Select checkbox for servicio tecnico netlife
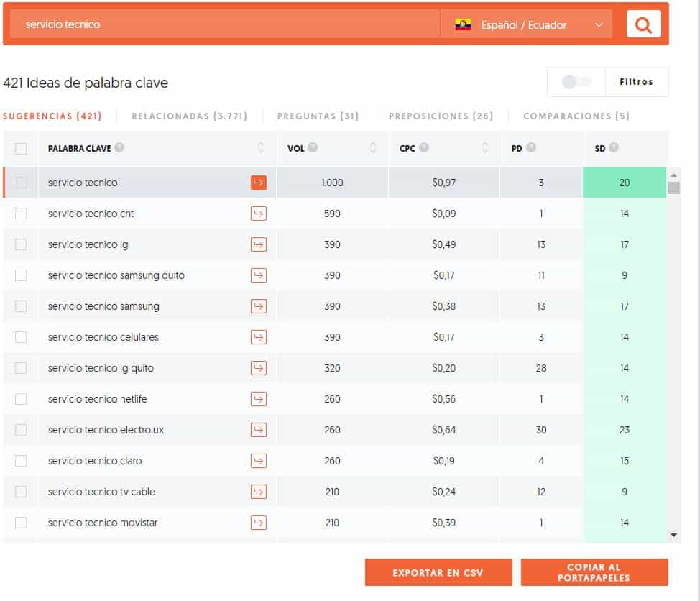The height and width of the screenshot is (601, 700). pos(21,399)
